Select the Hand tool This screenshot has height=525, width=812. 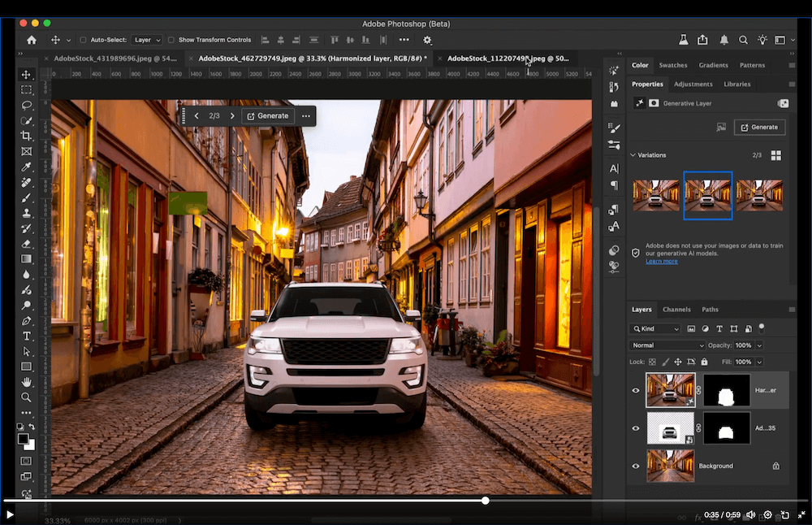[x=26, y=382]
